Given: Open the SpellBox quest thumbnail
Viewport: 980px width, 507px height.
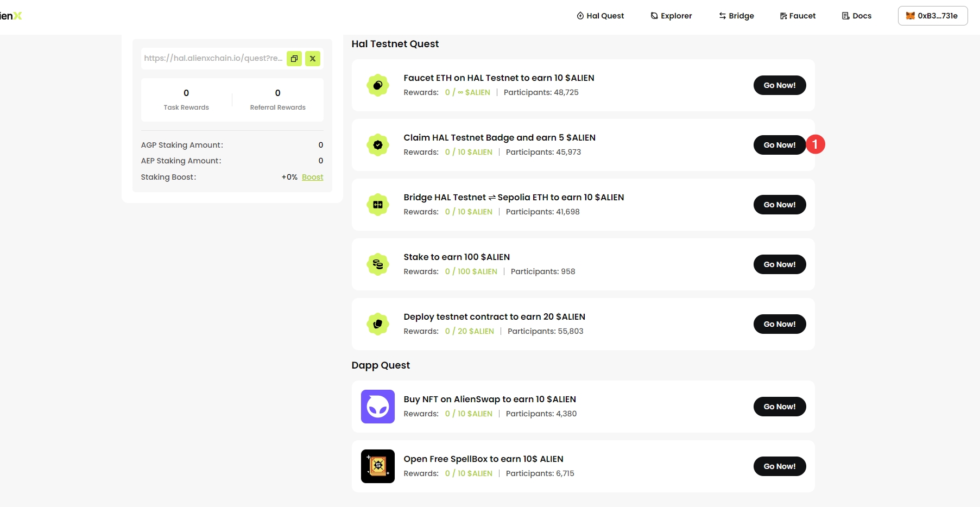Looking at the screenshot, I should pyautogui.click(x=378, y=466).
